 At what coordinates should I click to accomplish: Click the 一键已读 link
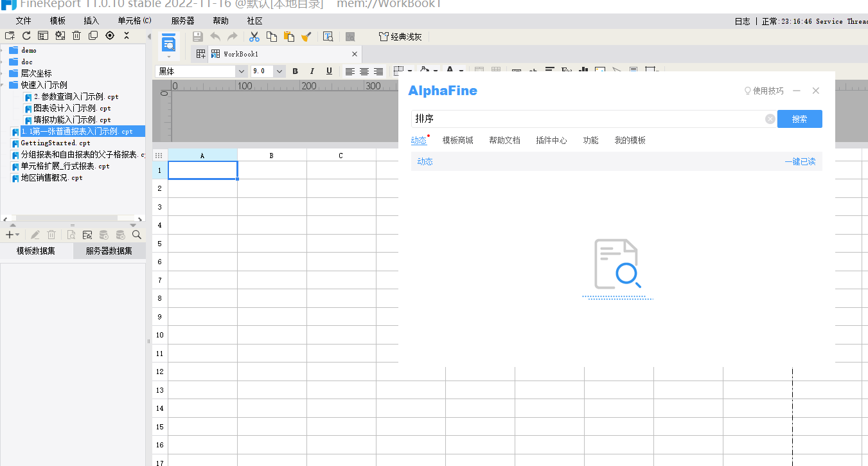(800, 161)
